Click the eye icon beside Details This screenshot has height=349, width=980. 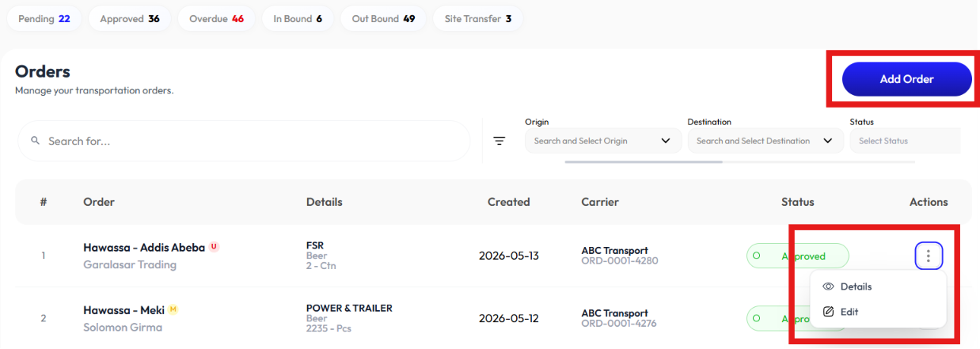coord(829,286)
